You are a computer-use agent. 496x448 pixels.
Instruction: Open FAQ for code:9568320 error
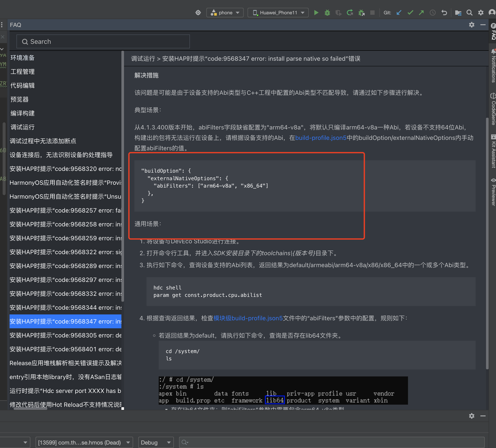(65, 169)
